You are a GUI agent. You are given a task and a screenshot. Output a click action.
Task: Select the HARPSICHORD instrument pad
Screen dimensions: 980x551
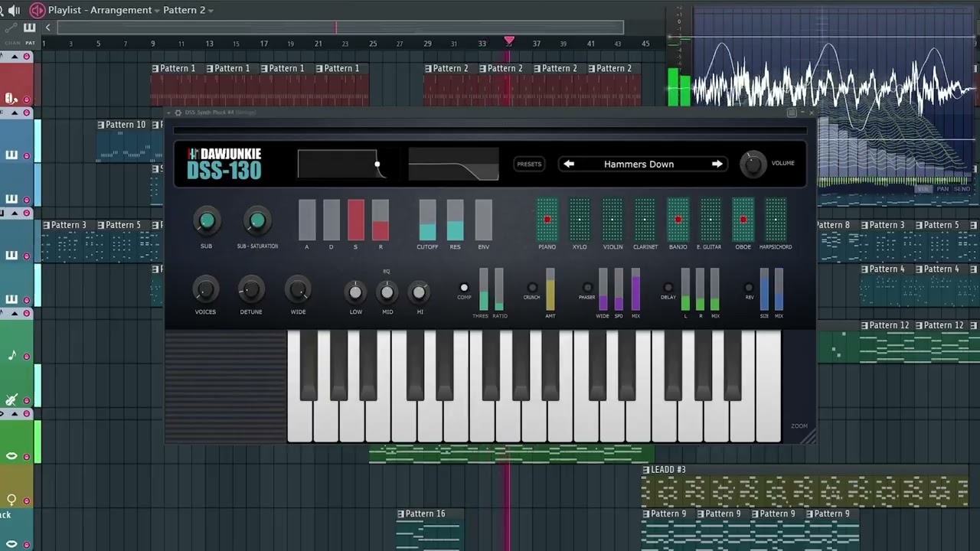click(x=776, y=220)
